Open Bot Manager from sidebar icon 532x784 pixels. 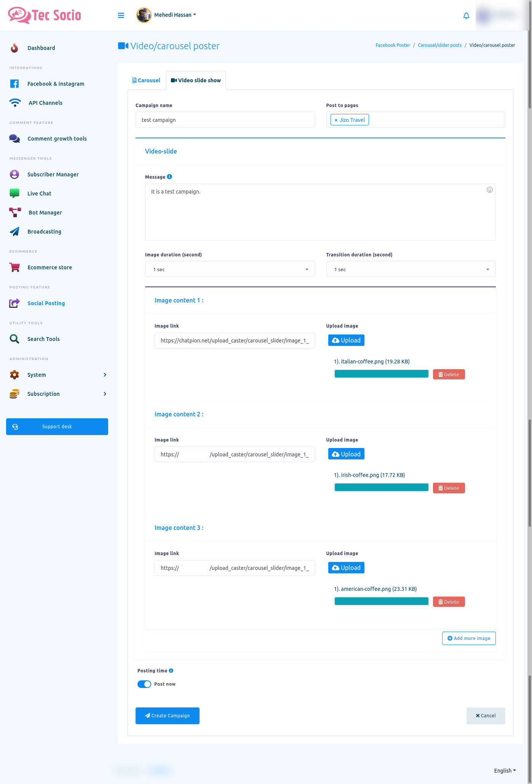click(x=15, y=213)
